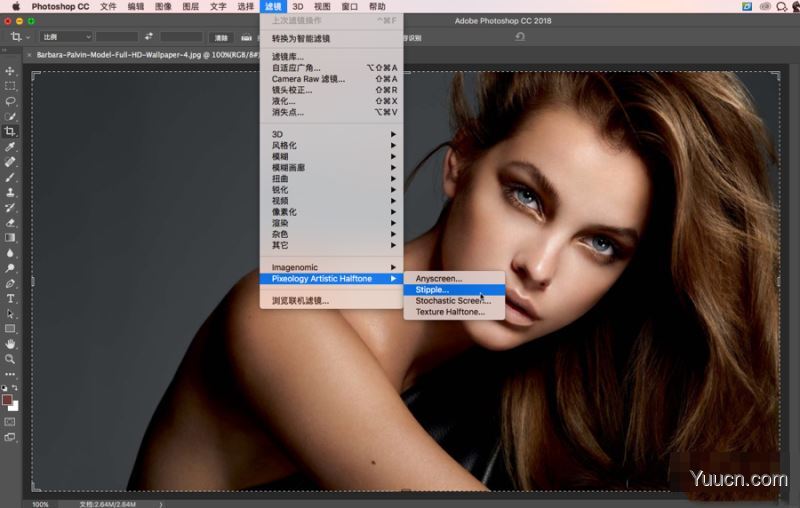800x508 pixels.
Task: Choose Stipple... from the submenu
Action: tap(454, 290)
